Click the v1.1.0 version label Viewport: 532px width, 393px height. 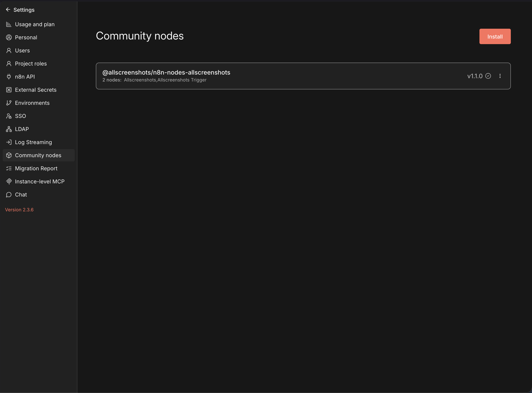475,76
